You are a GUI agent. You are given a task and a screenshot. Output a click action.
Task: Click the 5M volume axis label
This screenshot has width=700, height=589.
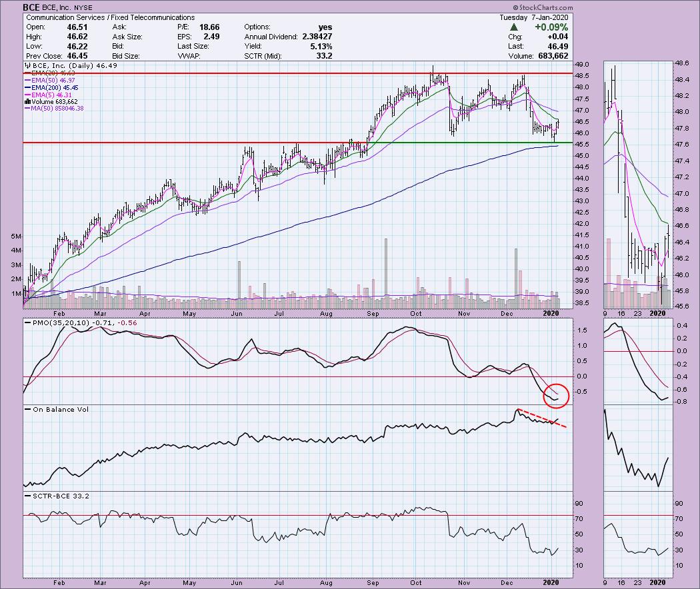(x=15, y=236)
